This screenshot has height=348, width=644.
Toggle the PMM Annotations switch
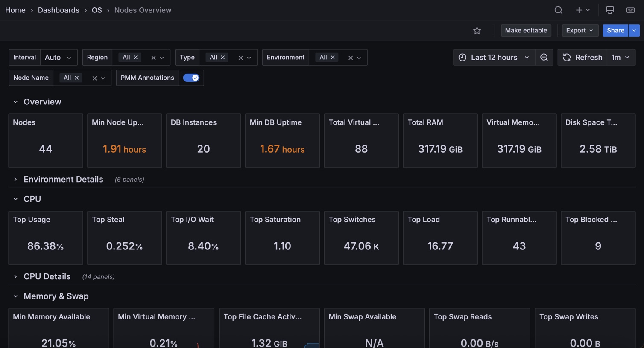(191, 78)
